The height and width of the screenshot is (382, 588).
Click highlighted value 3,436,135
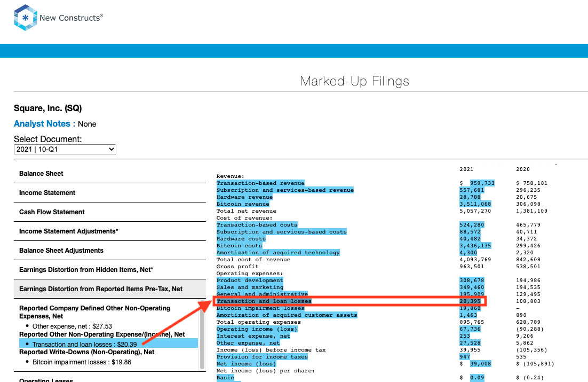(x=475, y=246)
